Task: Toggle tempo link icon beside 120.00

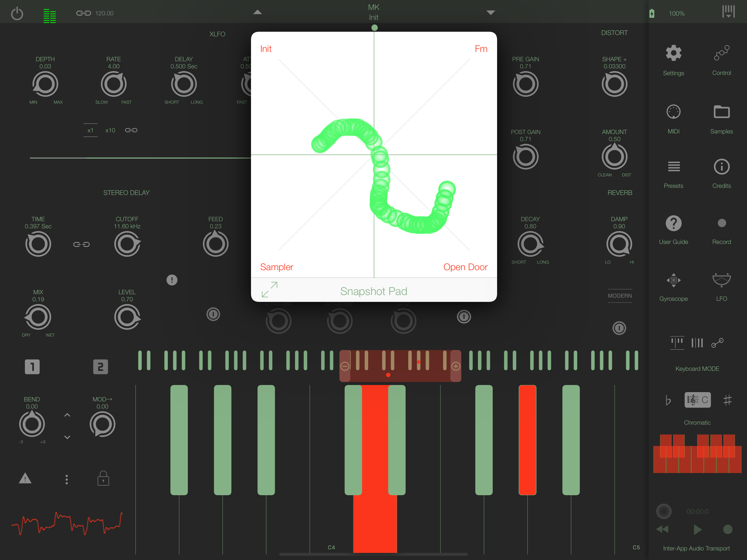Action: (x=83, y=13)
